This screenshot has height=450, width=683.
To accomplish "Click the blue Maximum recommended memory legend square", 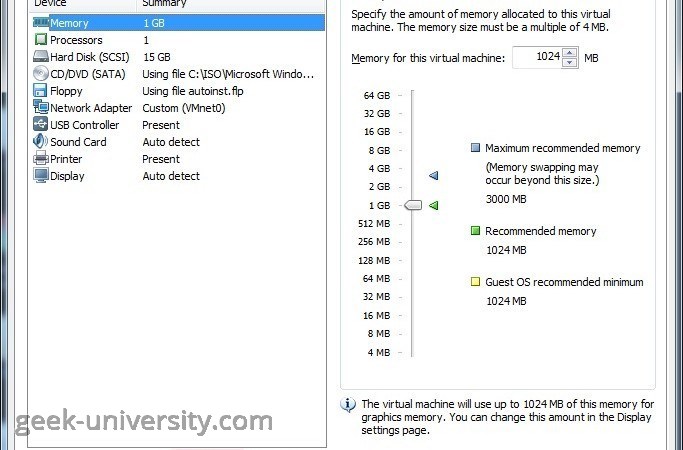I will 475,147.
